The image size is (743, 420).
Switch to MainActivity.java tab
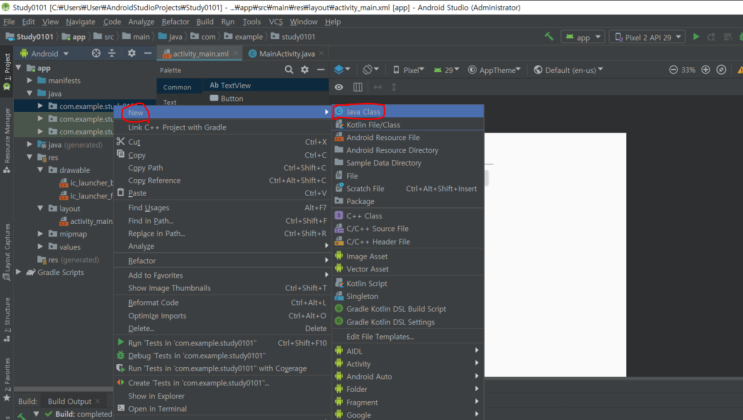pos(286,54)
